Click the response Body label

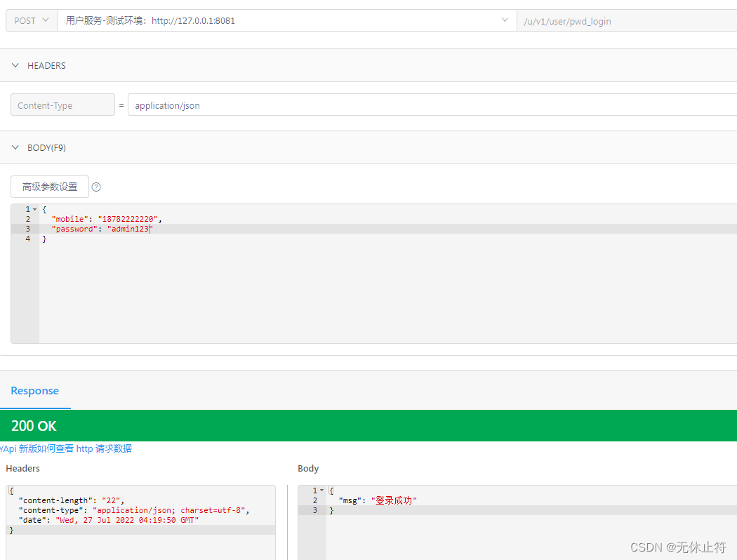click(x=308, y=468)
